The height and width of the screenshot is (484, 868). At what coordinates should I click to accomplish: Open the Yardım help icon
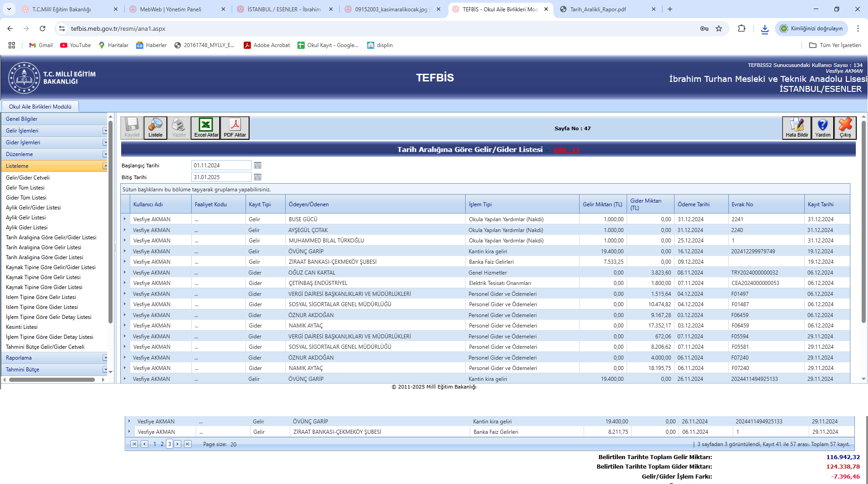pyautogui.click(x=822, y=128)
